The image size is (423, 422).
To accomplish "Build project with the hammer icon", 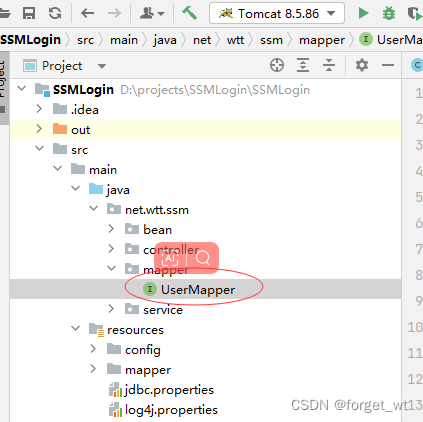I will click(x=189, y=13).
